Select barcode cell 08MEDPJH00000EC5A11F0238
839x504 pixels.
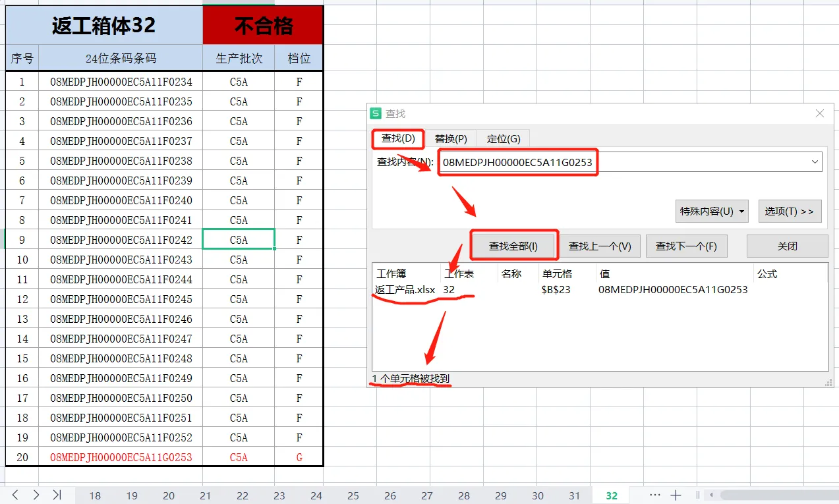121,161
